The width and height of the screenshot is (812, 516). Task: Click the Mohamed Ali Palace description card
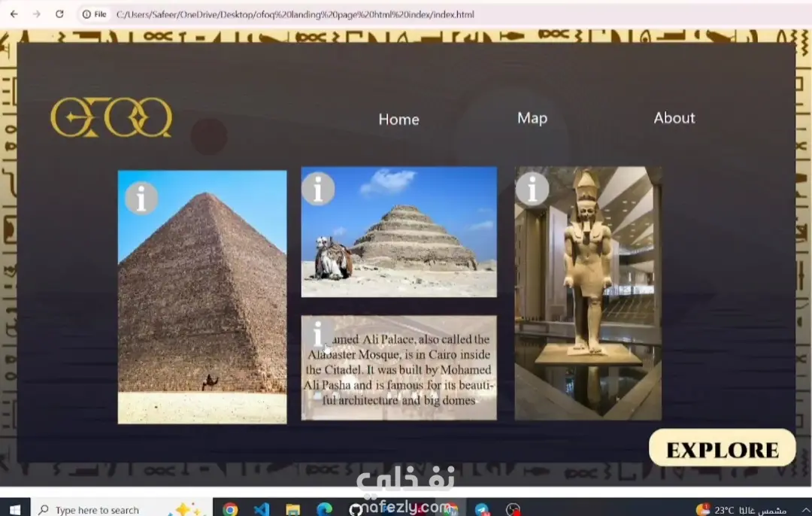pos(398,368)
